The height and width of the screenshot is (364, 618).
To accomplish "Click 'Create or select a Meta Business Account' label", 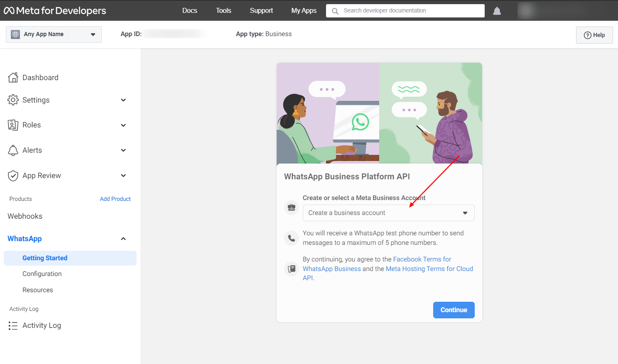I will (x=364, y=198).
